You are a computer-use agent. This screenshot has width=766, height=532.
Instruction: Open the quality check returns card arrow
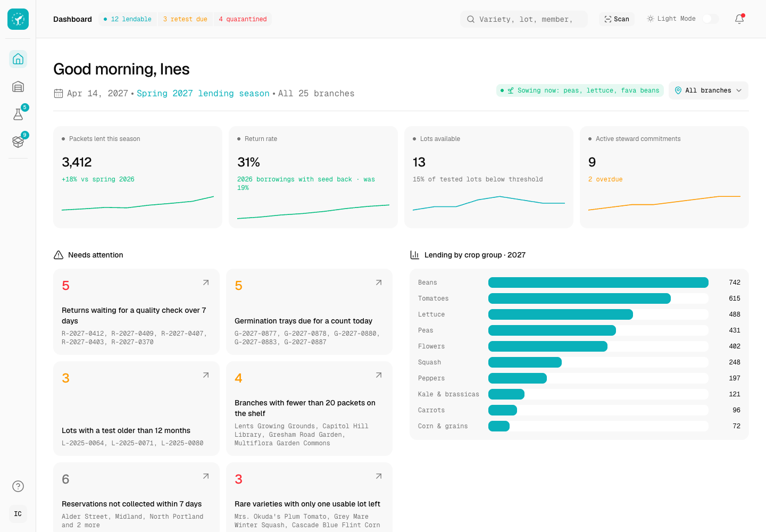tap(206, 282)
